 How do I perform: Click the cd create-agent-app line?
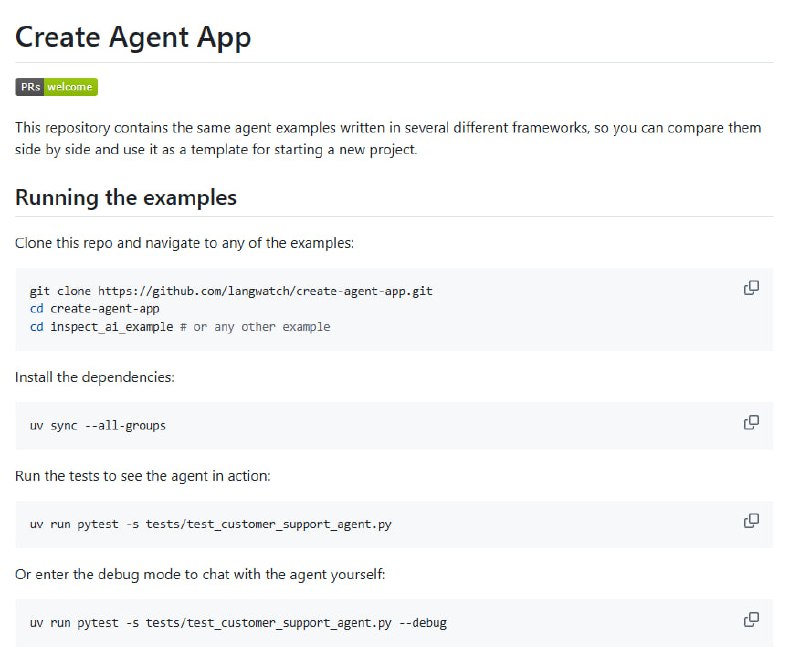click(95, 307)
